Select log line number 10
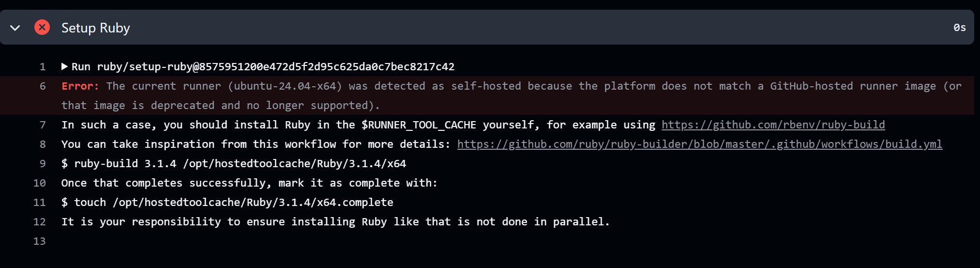This screenshot has height=268, width=980. (40, 183)
